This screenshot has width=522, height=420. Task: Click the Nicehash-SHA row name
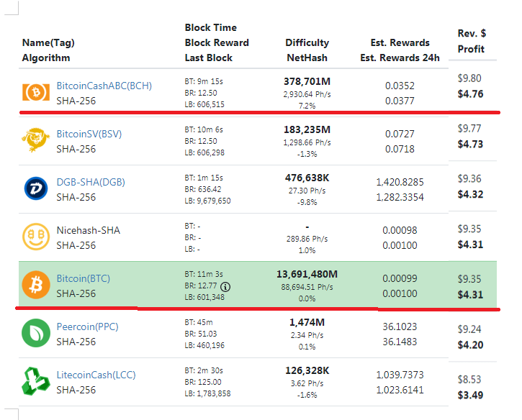pos(88,230)
